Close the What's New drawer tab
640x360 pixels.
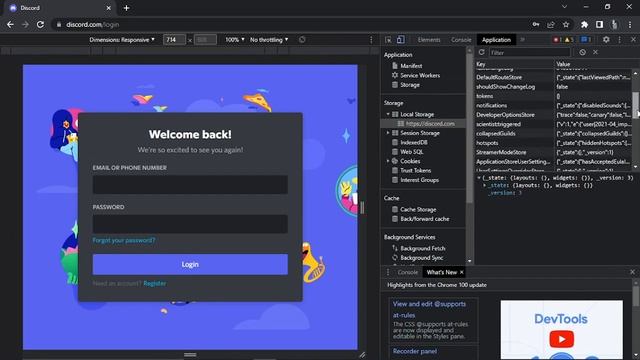pyautogui.click(x=462, y=272)
